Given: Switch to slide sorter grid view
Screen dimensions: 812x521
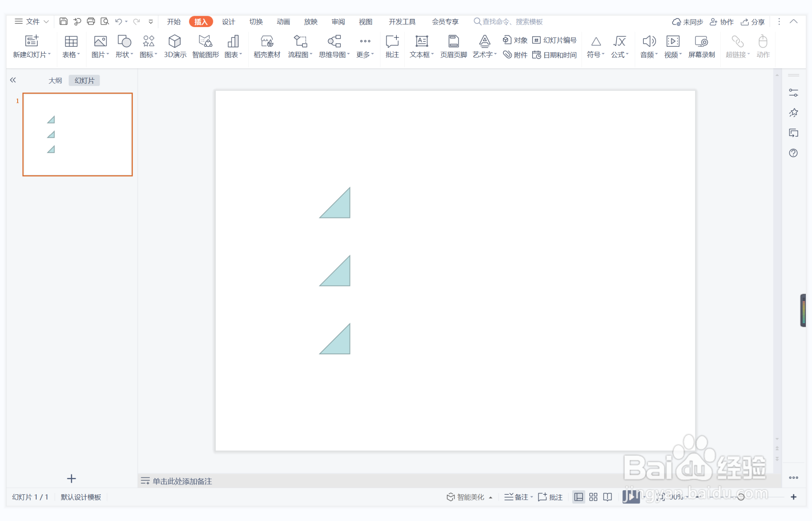Looking at the screenshot, I should tap(593, 497).
